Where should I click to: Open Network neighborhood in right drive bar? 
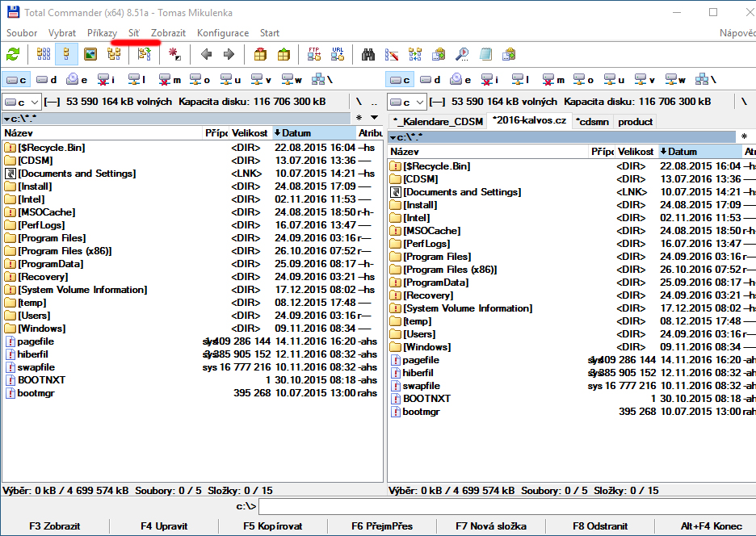coord(706,80)
